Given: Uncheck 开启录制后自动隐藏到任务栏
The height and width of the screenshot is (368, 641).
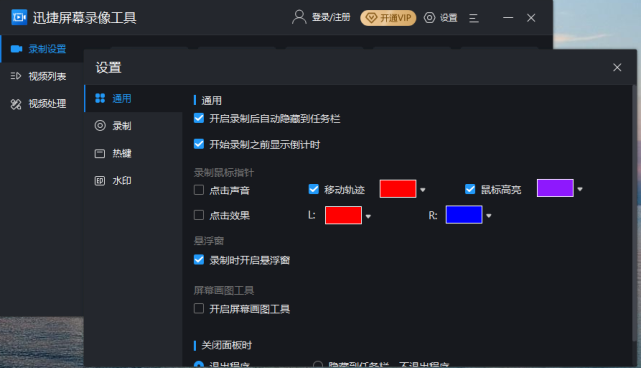Looking at the screenshot, I should pos(199,119).
